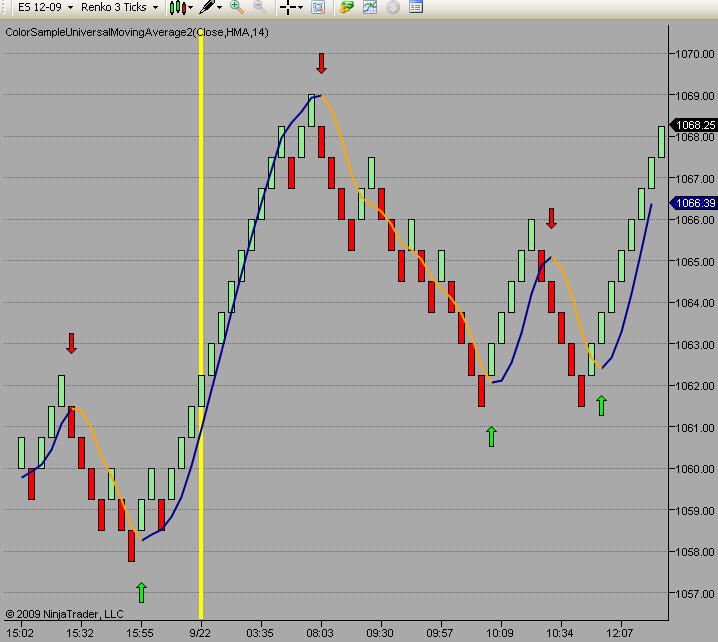
Task: Open the indicators icon
Action: (x=370, y=7)
